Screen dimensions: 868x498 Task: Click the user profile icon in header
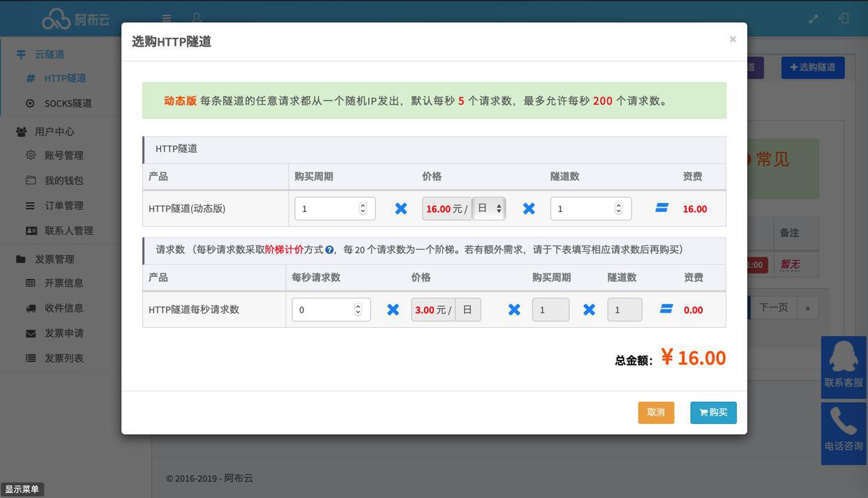click(x=197, y=18)
